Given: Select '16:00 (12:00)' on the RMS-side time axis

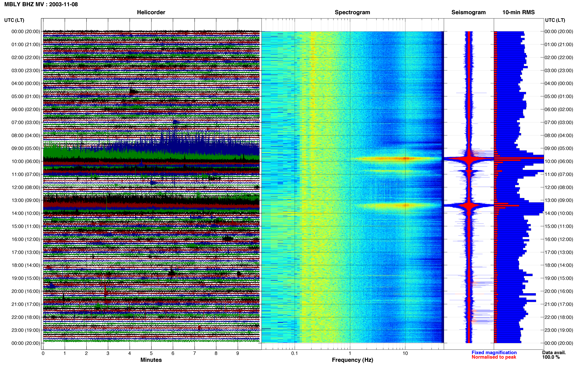Looking at the screenshot, I should pos(559,239).
